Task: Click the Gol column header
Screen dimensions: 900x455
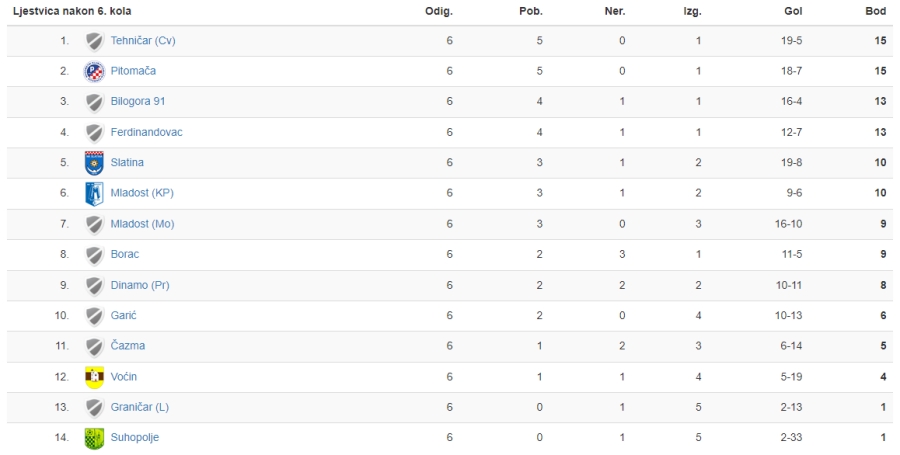Action: (793, 11)
